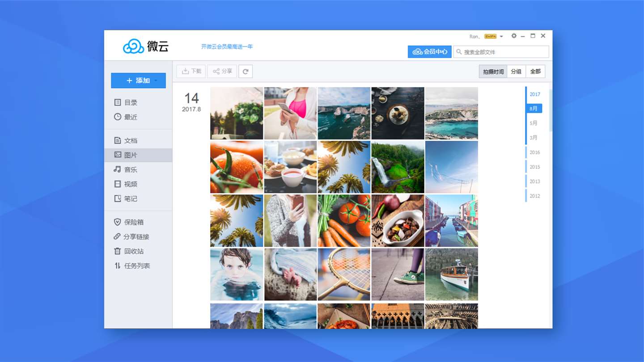Viewport: 644px width, 362px height.
Task: Jump to 2016 in timeline
Action: pos(535,152)
